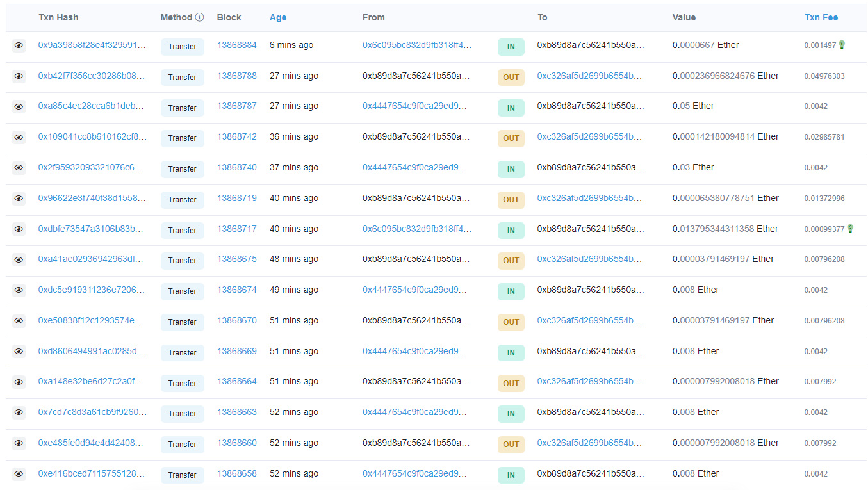Go to block 13868717

(237, 229)
